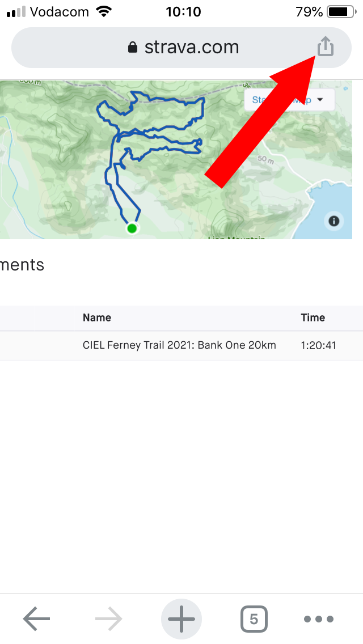This screenshot has width=363, height=644.
Task: Click the dropdown arrow on map selector
Action: (320, 100)
